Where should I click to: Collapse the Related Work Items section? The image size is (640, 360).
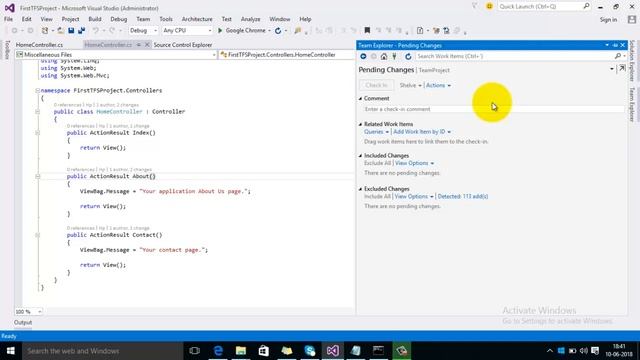click(x=360, y=124)
